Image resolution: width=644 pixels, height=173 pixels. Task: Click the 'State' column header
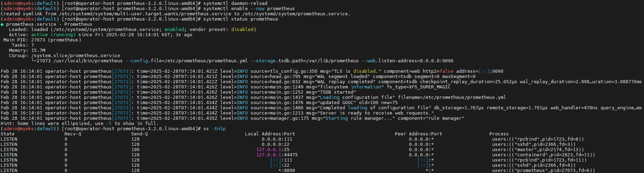[8, 134]
